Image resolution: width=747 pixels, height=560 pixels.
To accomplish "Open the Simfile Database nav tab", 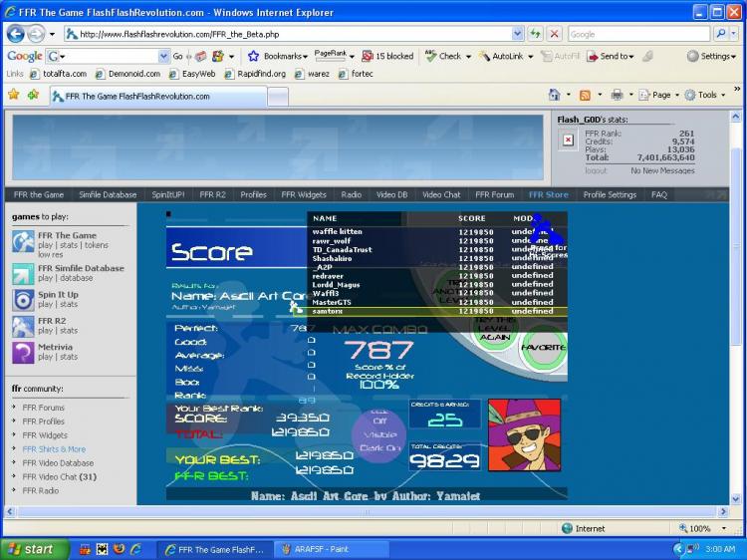I will 108,195.
